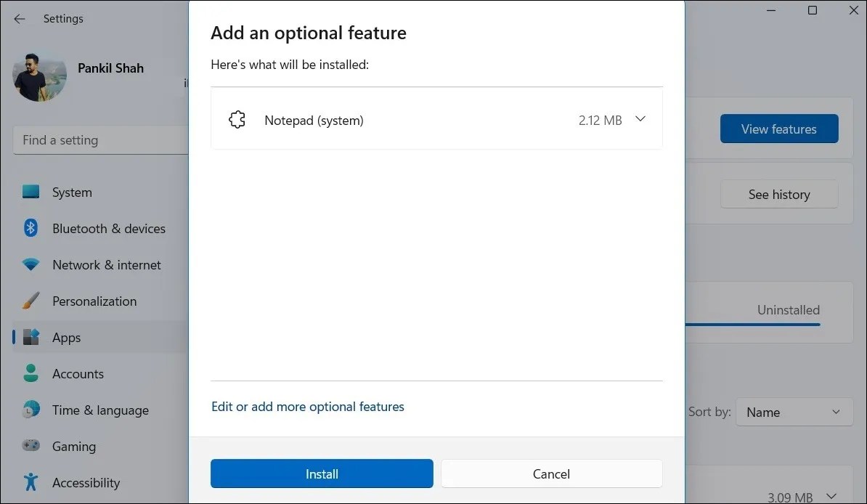Click the Time & language clock icon

[x=30, y=410]
